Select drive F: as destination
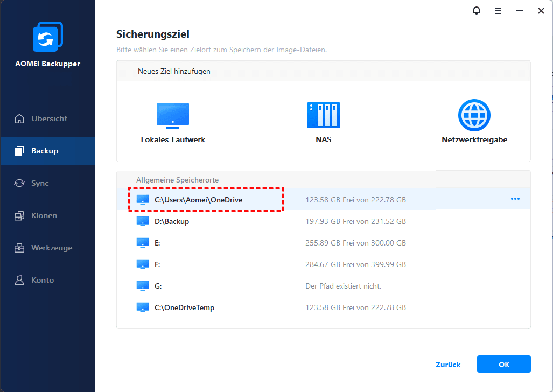 coord(324,264)
